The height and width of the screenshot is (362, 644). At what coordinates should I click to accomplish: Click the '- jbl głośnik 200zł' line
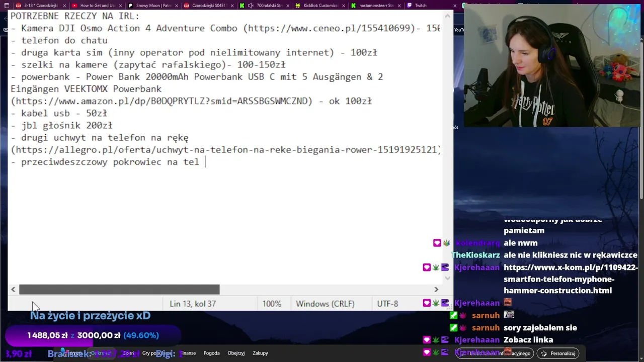coord(61,126)
